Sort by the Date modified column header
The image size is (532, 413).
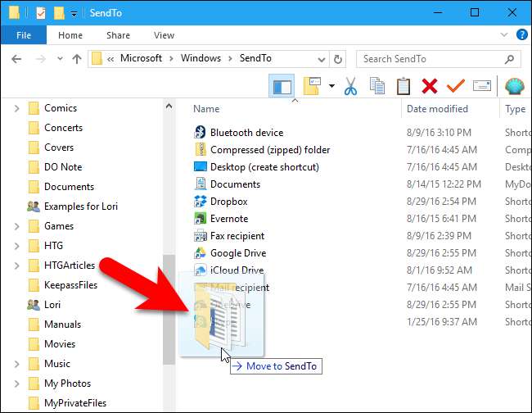coord(437,109)
